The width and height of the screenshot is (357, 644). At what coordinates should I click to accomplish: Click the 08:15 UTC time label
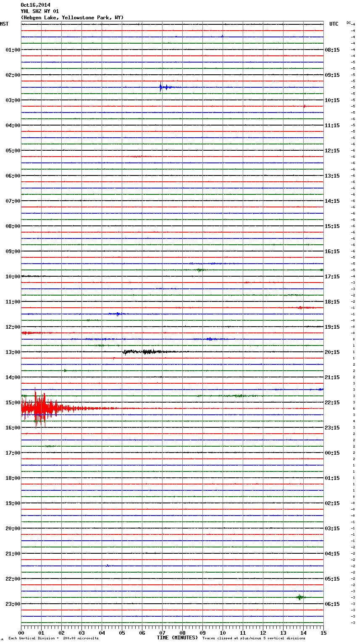coord(332,50)
